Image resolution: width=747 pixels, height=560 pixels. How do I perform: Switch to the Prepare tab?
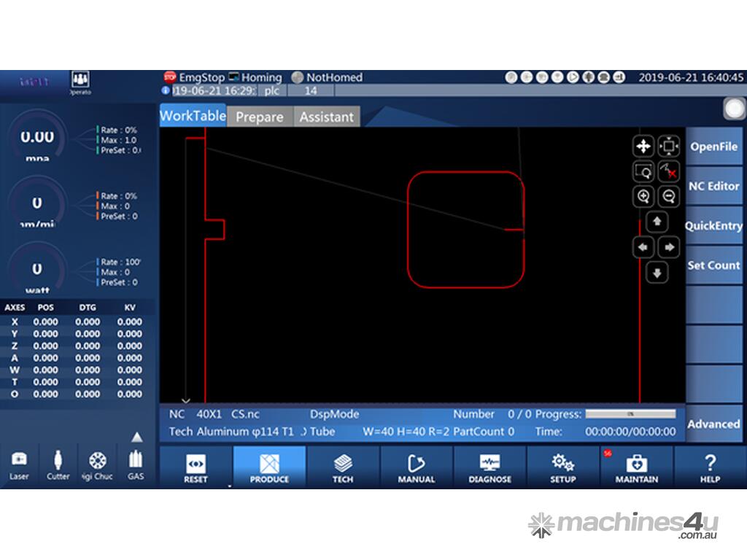[x=259, y=117]
